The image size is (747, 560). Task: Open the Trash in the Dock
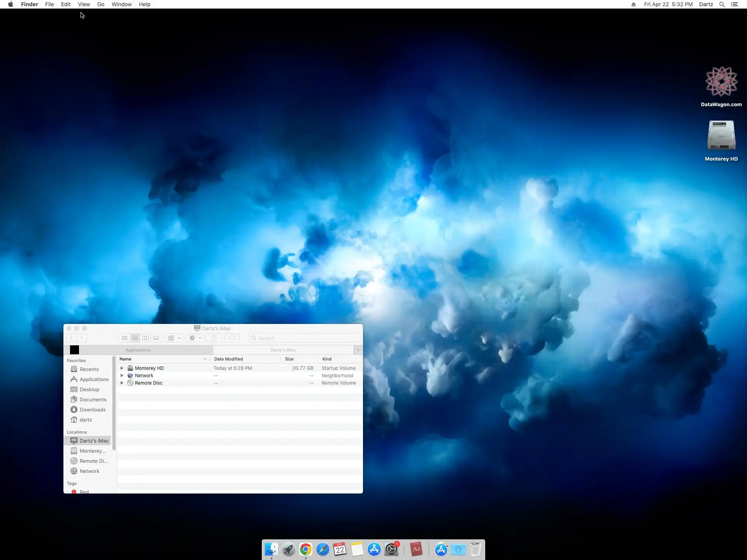tap(475, 549)
